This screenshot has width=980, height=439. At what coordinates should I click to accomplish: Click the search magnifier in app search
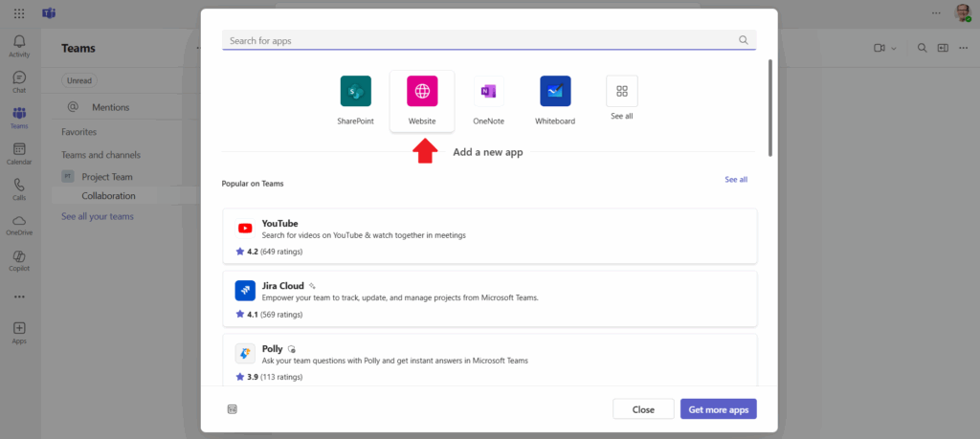coord(743,40)
